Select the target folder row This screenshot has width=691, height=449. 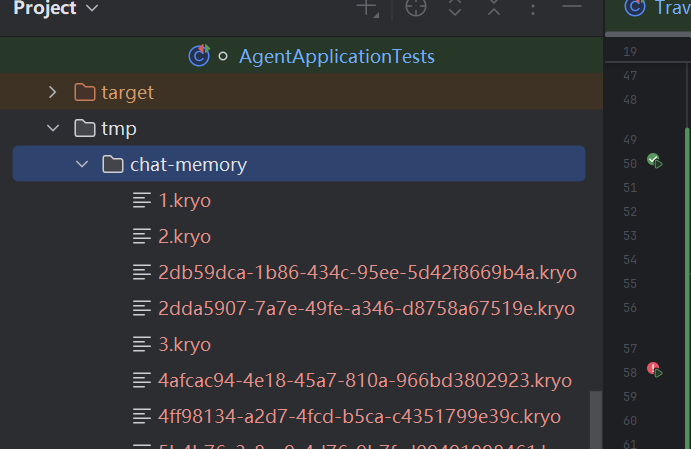(301, 92)
